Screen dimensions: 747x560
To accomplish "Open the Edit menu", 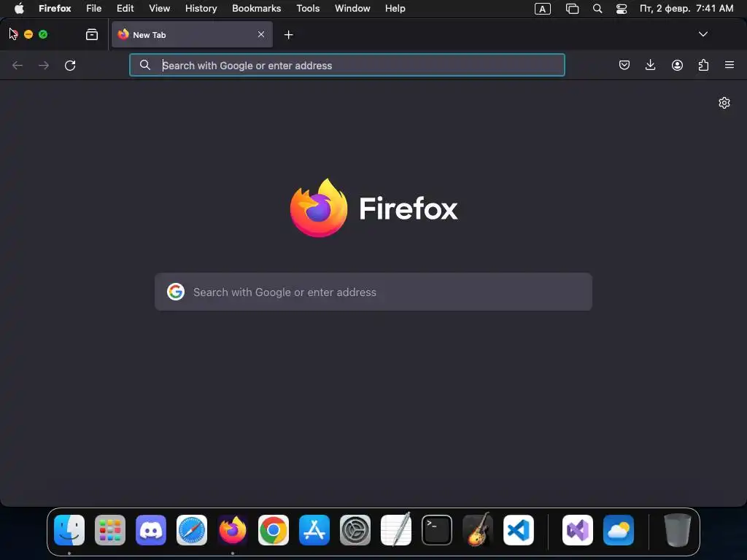I will (125, 9).
